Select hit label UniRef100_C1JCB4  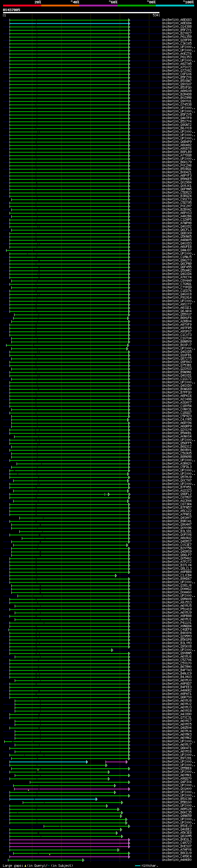pyautogui.click(x=177, y=575)
